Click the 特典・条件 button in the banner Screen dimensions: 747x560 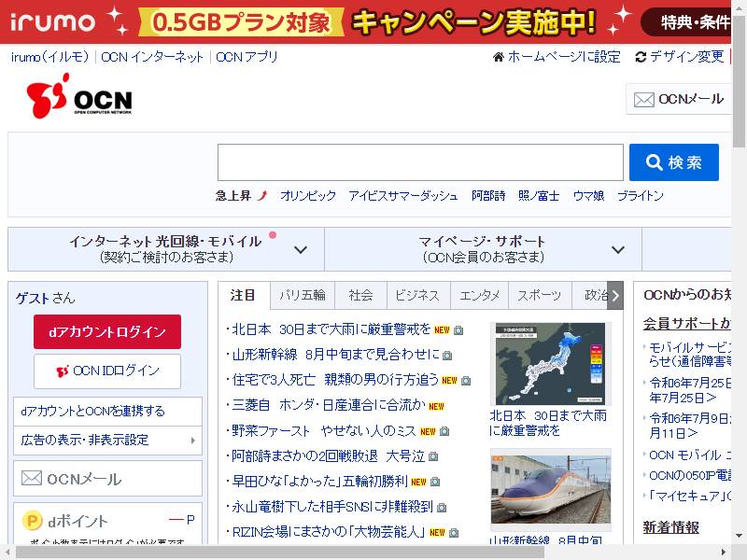click(x=686, y=21)
